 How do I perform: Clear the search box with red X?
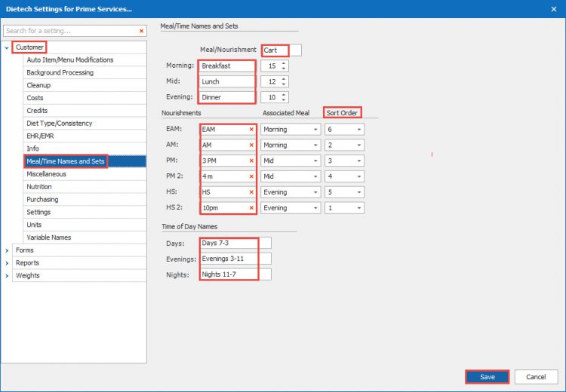tap(141, 31)
